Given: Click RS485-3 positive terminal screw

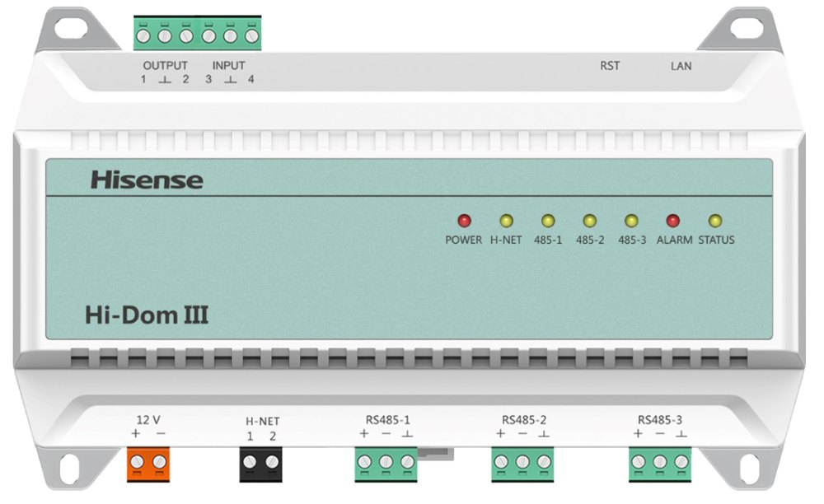Looking at the screenshot, I should pyautogui.click(x=638, y=462).
